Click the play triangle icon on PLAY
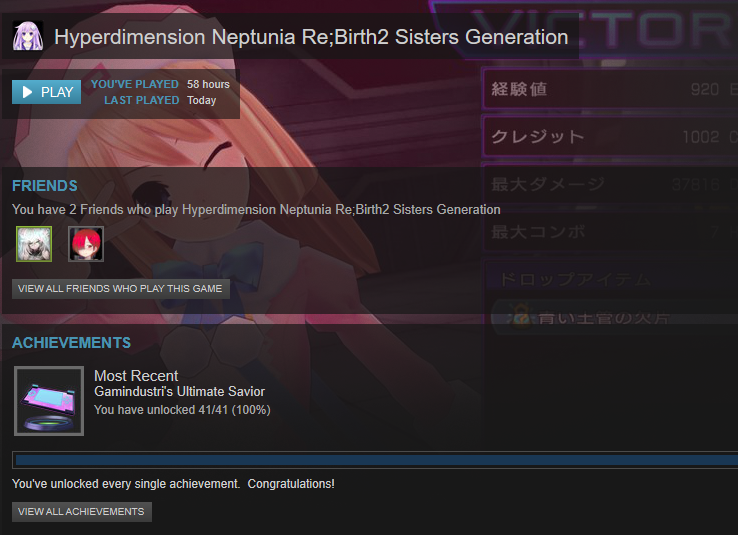Image resolution: width=738 pixels, height=535 pixels. click(27, 92)
